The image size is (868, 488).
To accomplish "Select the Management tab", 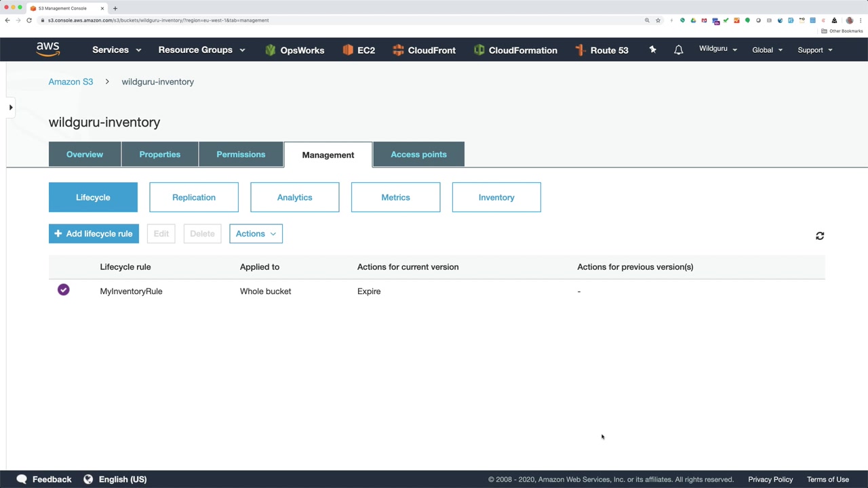I will coord(328,155).
